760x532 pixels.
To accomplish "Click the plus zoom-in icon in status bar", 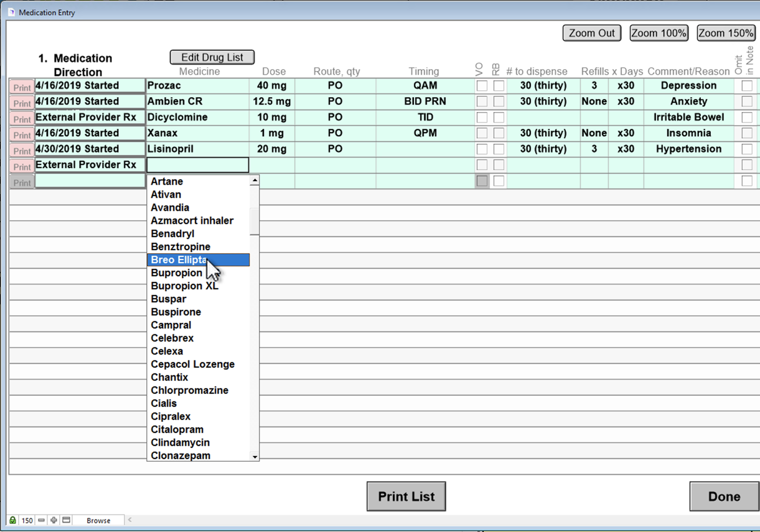I will [x=54, y=520].
